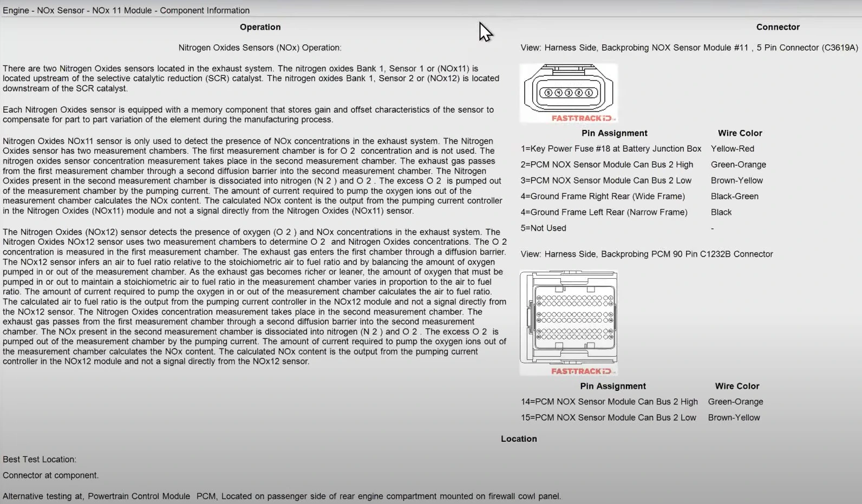Image resolution: width=862 pixels, height=504 pixels.
Task: Select the pin 5 Not Used entry
Action: [543, 228]
